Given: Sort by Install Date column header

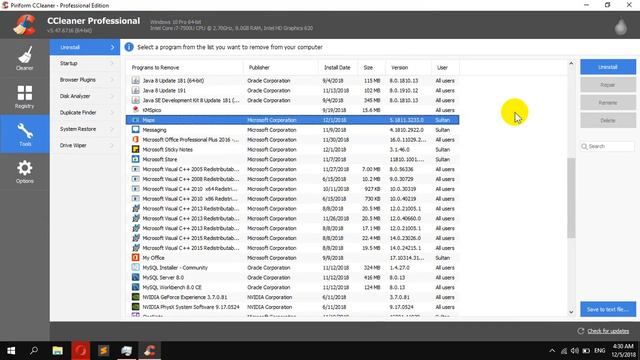Looking at the screenshot, I should [338, 67].
